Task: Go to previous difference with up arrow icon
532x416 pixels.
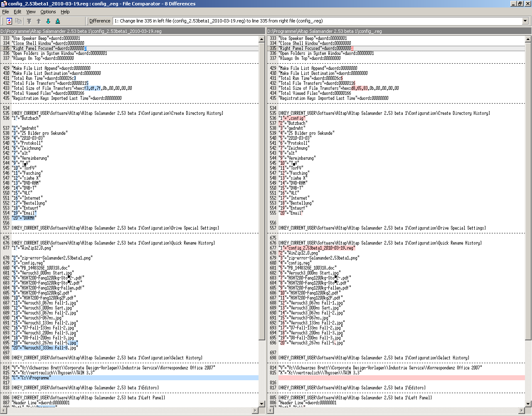Action: tap(39, 21)
